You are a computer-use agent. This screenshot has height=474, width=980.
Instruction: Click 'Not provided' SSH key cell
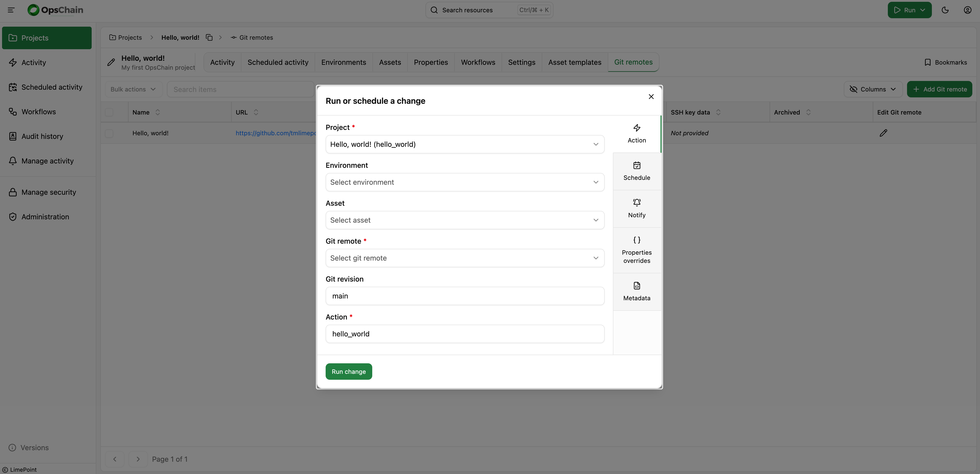tap(689, 133)
